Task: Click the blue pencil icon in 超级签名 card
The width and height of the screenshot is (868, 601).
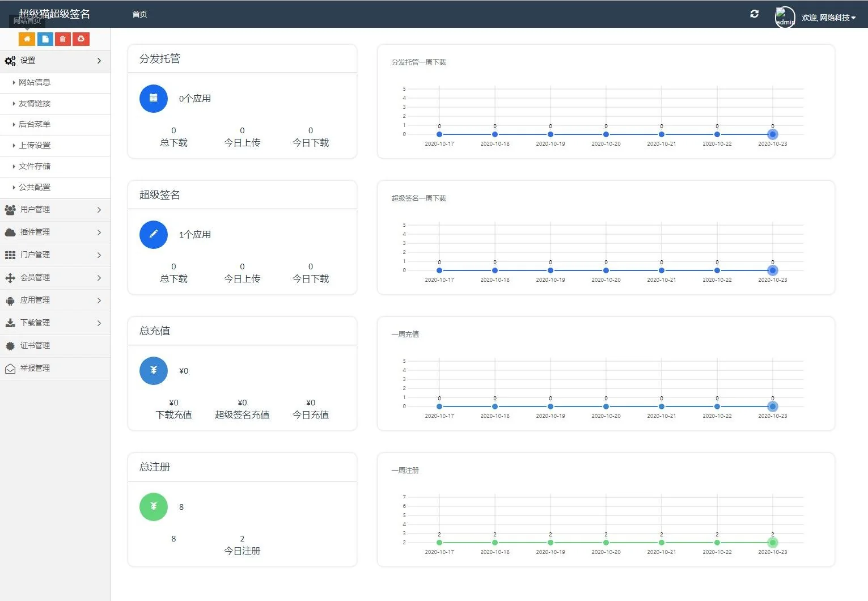Action: point(154,235)
